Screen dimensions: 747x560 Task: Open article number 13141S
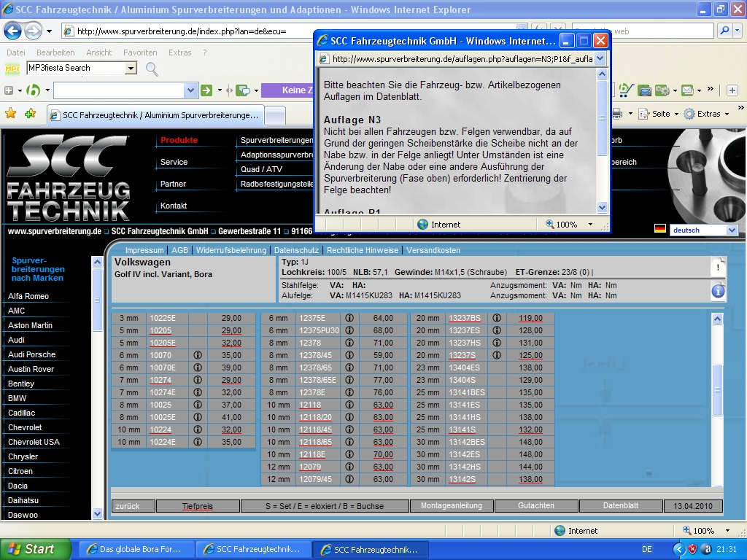pyautogui.click(x=462, y=429)
